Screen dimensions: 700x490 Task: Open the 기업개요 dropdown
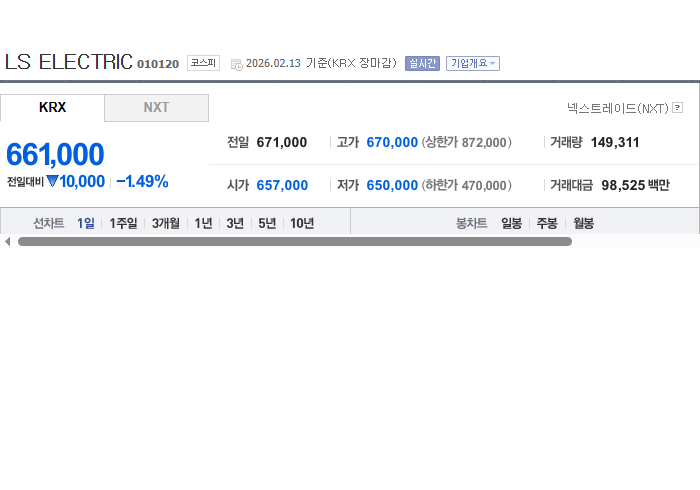pos(473,63)
